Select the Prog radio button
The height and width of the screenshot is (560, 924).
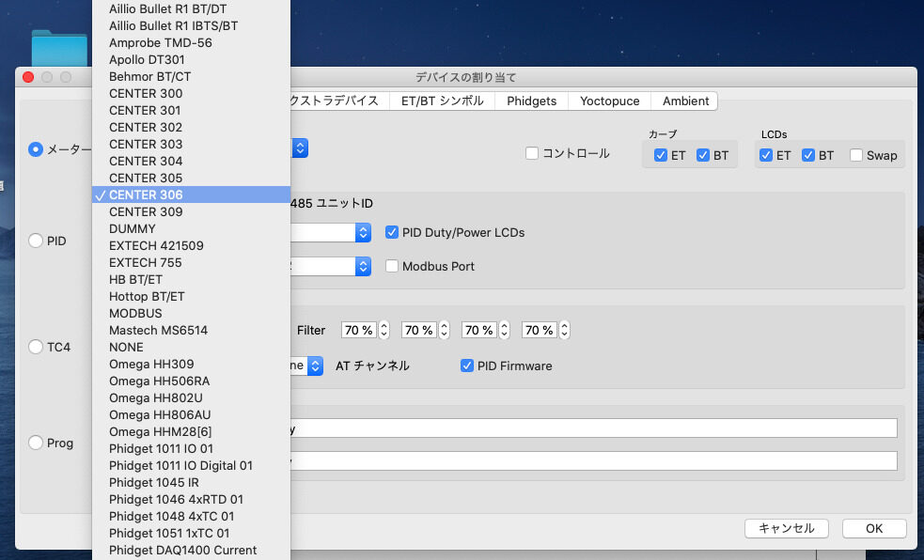click(x=36, y=443)
